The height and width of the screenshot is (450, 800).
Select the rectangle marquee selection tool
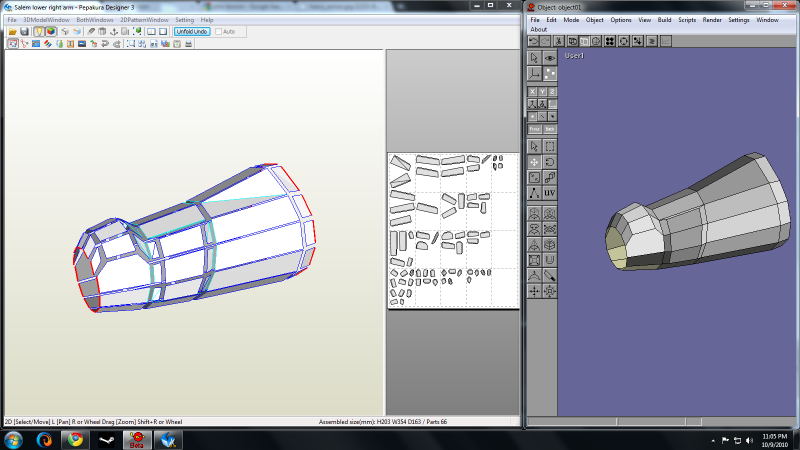(x=549, y=147)
